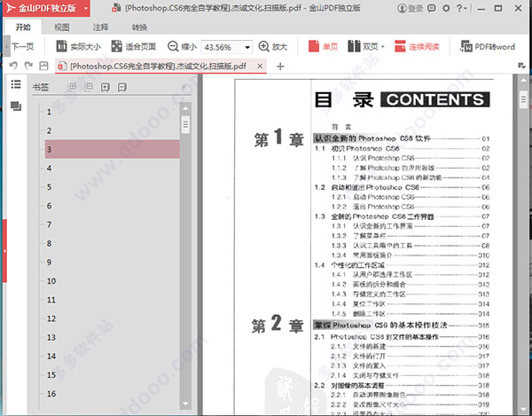Open the help question mark dropdown
This screenshot has height=416, width=532.
(461, 8)
